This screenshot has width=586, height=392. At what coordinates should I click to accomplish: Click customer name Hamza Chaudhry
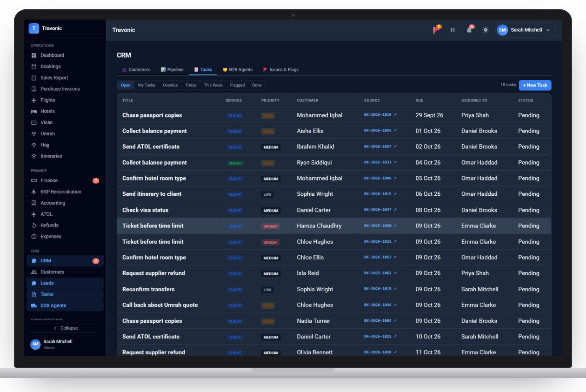point(319,226)
